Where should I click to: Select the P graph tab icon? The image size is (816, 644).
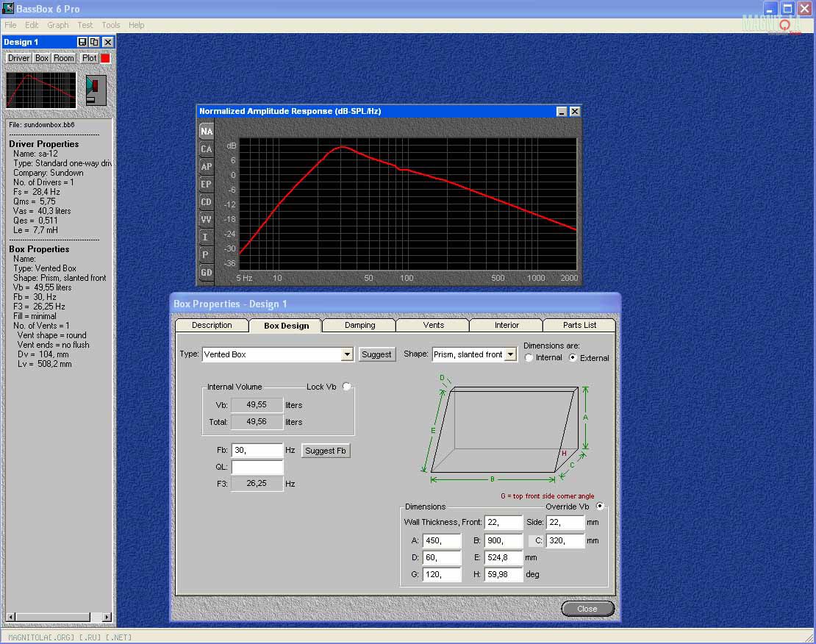(x=206, y=254)
